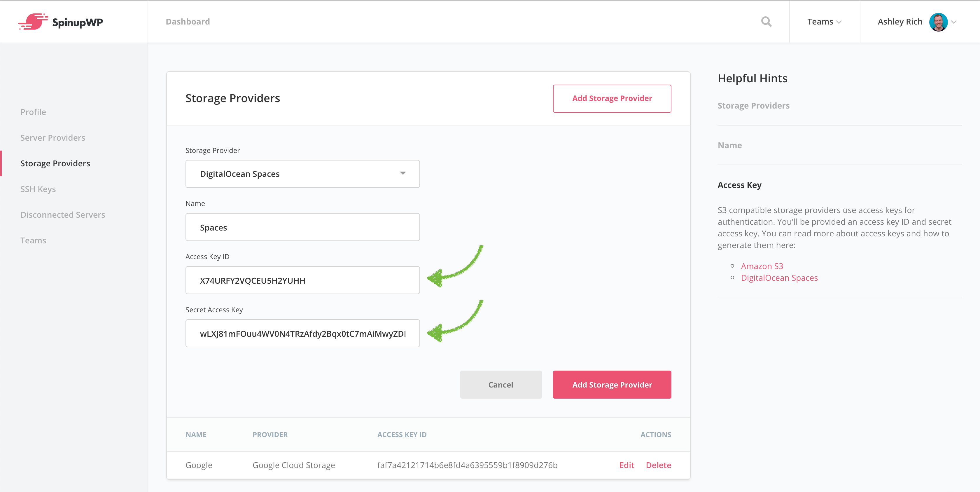Go to Dashboard in the top bar

point(188,22)
